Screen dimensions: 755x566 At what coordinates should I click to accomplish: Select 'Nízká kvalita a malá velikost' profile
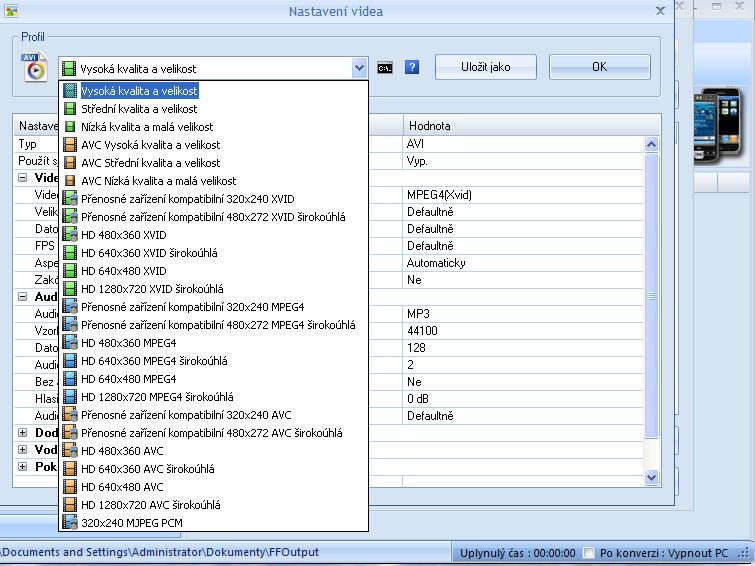point(146,127)
